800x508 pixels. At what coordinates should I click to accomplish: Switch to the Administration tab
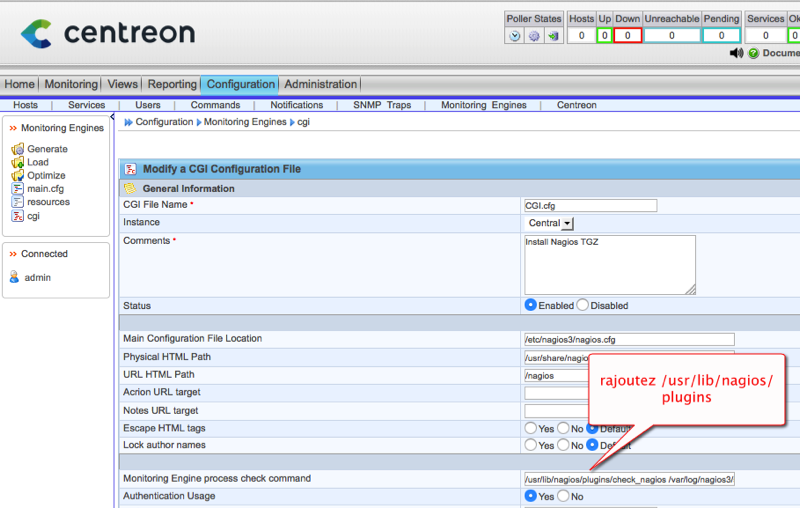click(x=320, y=85)
